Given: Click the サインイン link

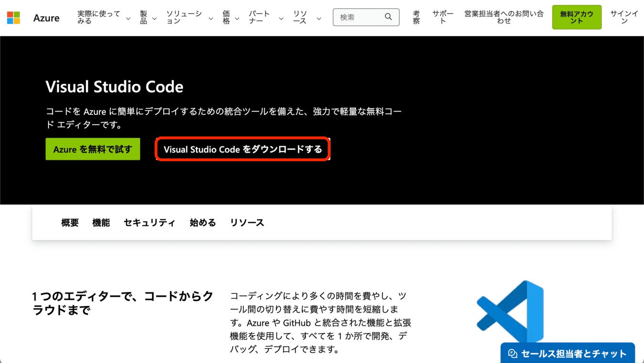Looking at the screenshot, I should 624,18.
